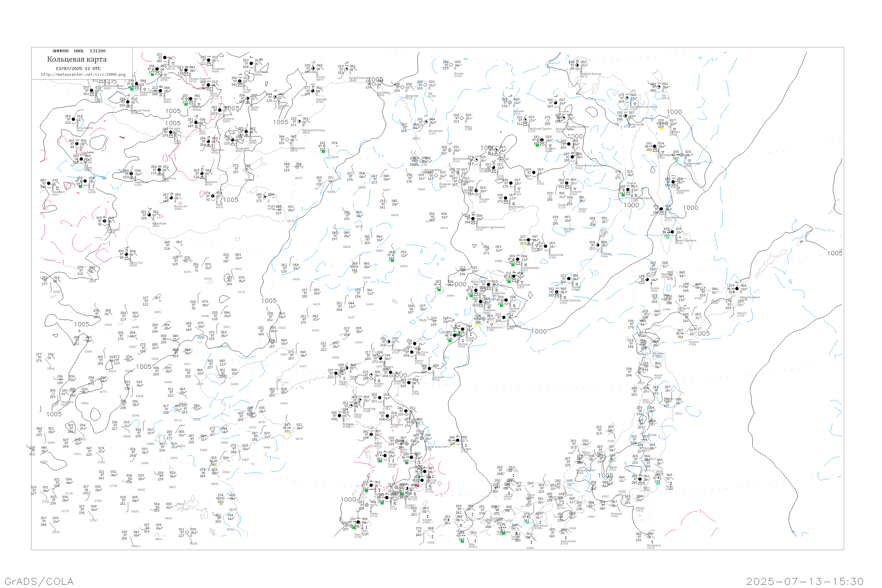Click the Кольцевая карта title
Image resolution: width=882 pixels, height=588 pixels.
[77, 59]
